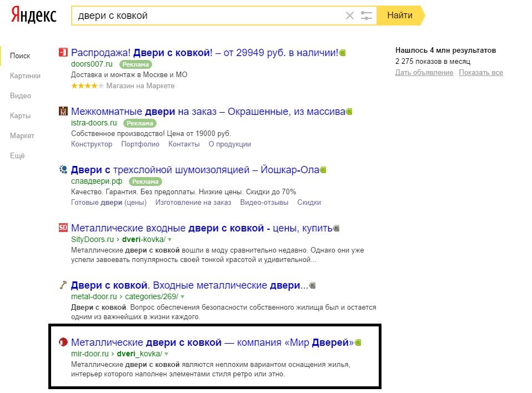Screen dimensions: 532x393
Task: Click the Дать объявление link
Action: [424, 72]
